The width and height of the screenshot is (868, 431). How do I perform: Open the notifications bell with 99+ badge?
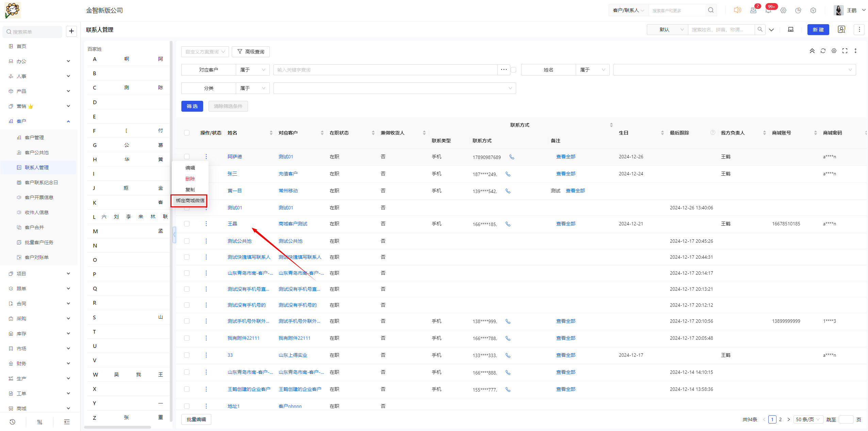(x=768, y=10)
